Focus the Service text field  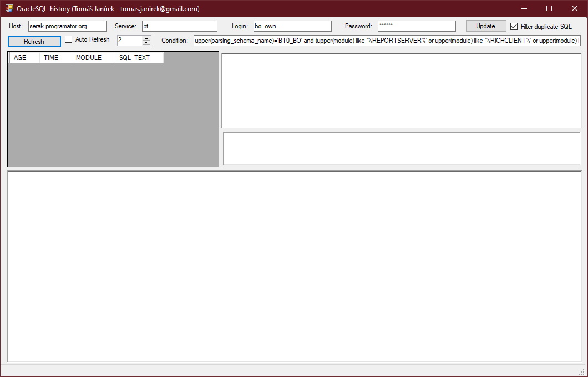click(x=179, y=26)
